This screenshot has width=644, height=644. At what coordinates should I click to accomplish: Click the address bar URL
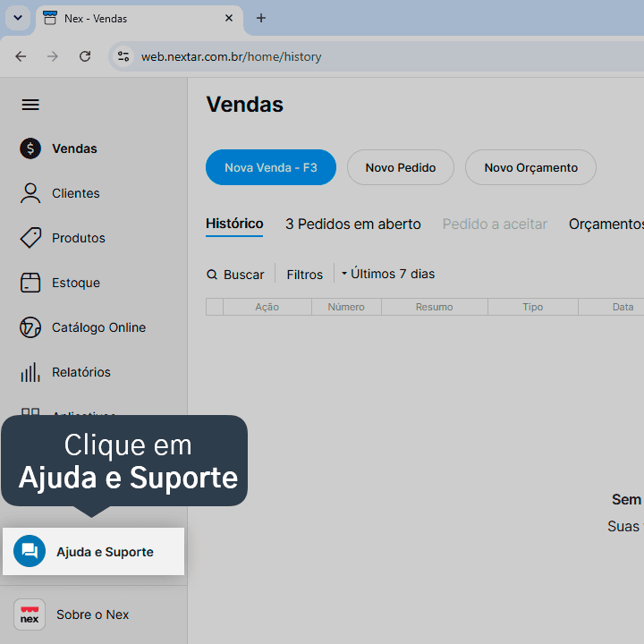[232, 56]
